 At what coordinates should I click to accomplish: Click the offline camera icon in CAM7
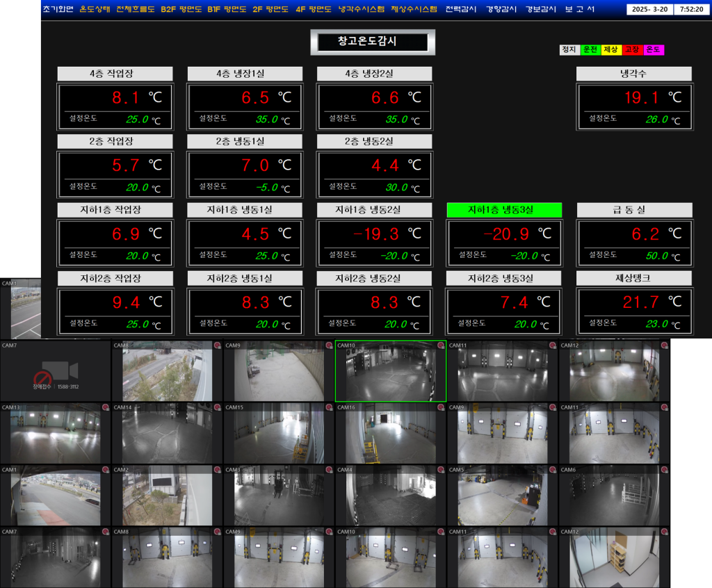(x=59, y=372)
